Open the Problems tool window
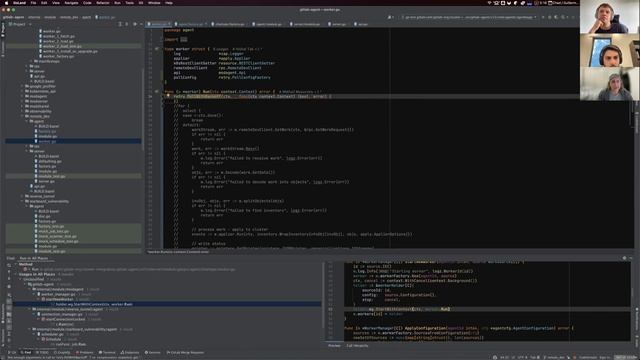This screenshot has width=640, height=360. tap(85, 353)
